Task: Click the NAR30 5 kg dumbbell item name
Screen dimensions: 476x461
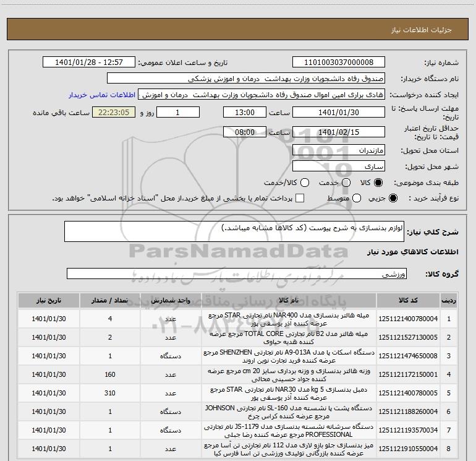Action: coord(289,393)
